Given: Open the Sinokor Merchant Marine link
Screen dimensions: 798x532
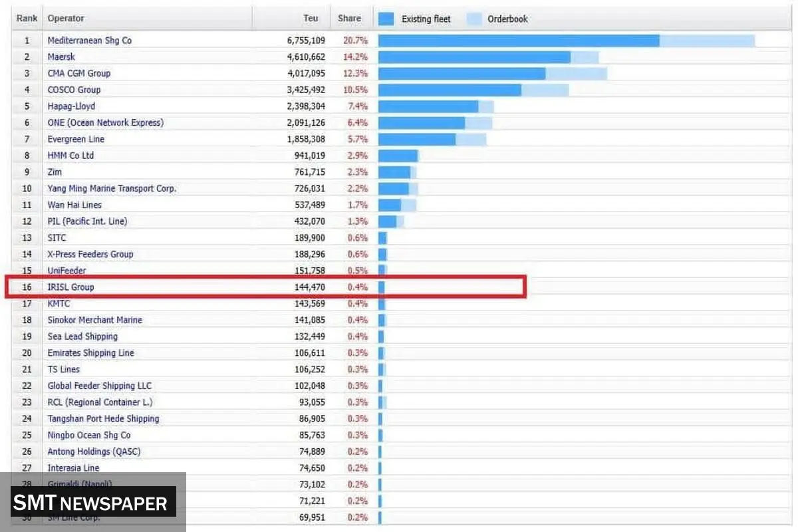Looking at the screenshot, I should pos(95,320).
